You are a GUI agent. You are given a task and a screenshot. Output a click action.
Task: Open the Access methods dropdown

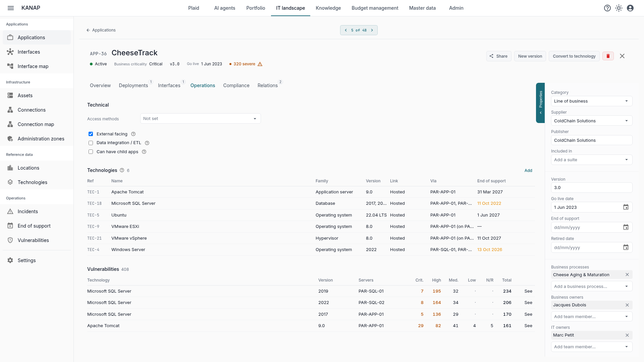[200, 119]
